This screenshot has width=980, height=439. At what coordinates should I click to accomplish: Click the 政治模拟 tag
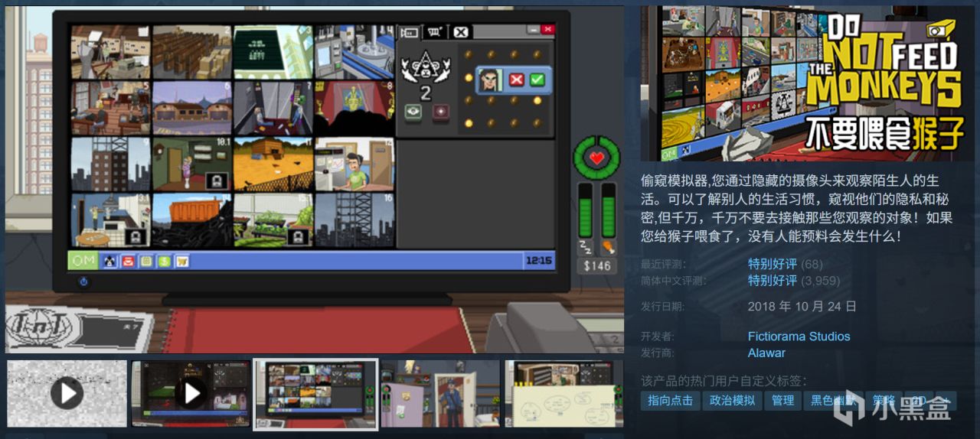pyautogui.click(x=732, y=400)
